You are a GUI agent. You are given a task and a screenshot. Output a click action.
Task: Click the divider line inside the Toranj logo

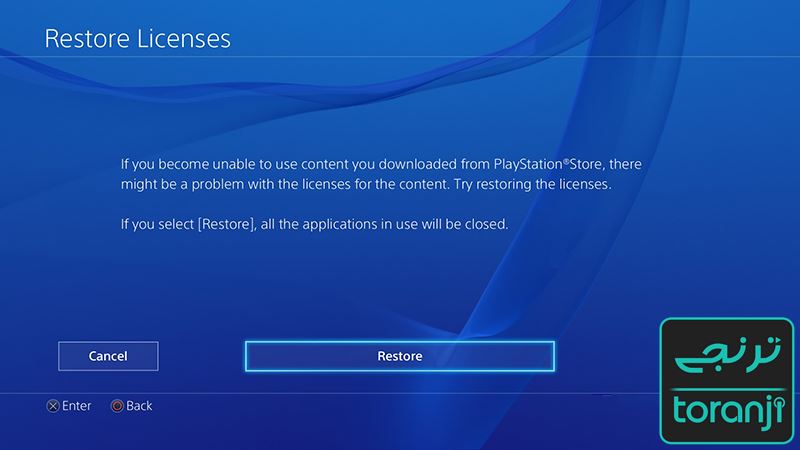[x=728, y=390]
